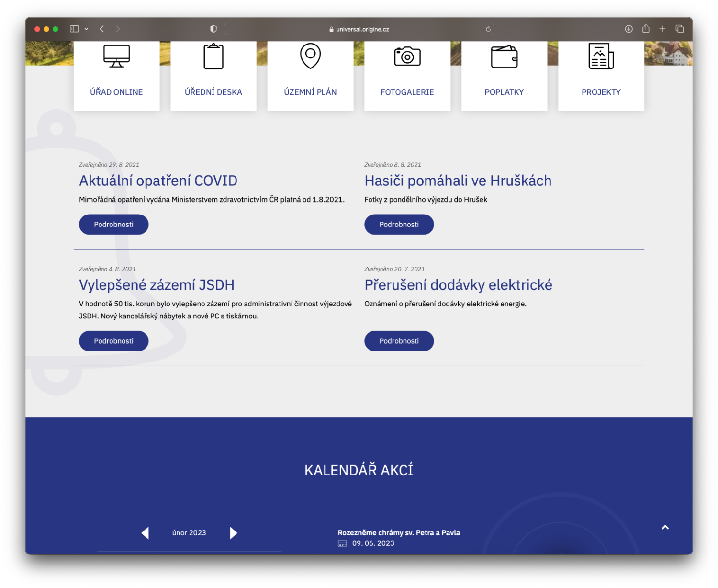The image size is (718, 588).
Task: Open the Přerušení dodávky elektrické headline
Action: [458, 285]
